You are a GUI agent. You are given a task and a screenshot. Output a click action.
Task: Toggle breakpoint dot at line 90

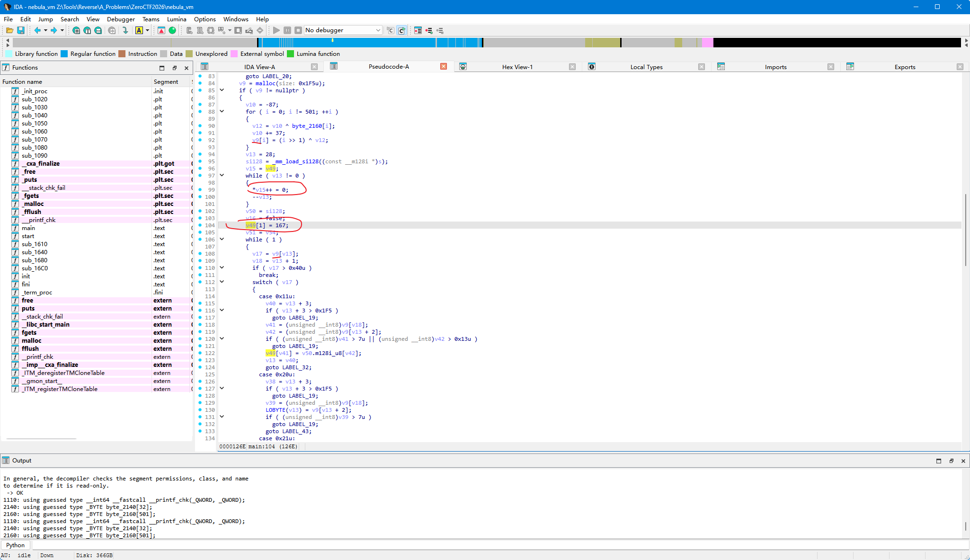tap(200, 126)
